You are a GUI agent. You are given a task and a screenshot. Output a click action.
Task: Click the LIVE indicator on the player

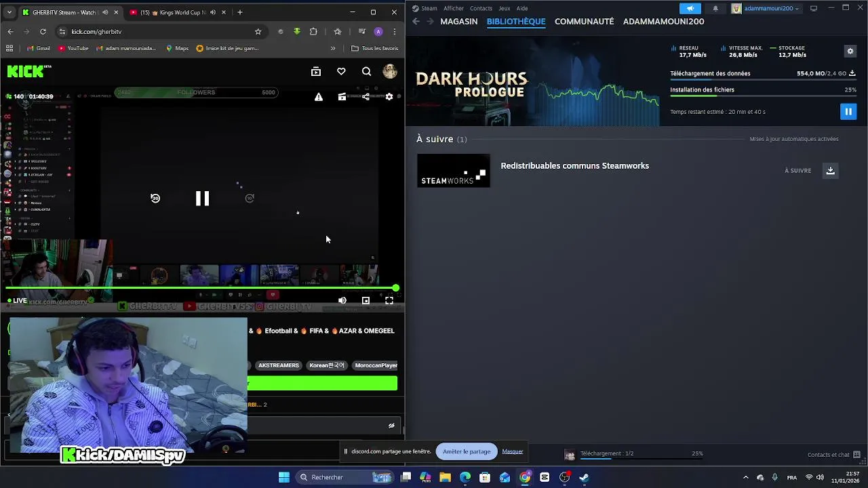pyautogui.click(x=17, y=300)
